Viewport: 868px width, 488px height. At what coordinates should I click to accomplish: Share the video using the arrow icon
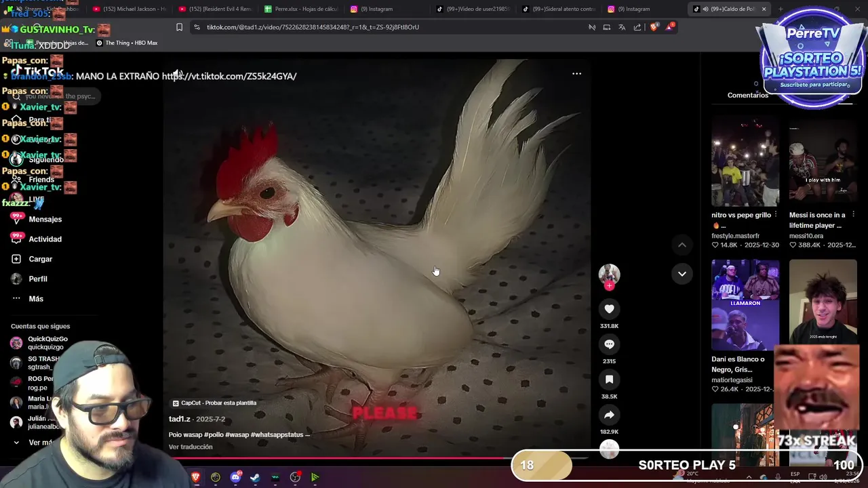(x=609, y=415)
